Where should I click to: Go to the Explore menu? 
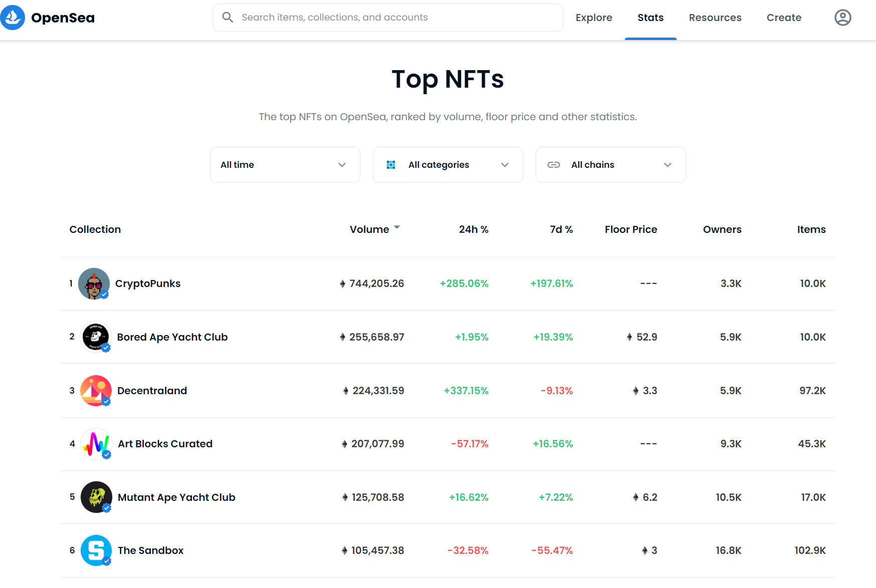(594, 18)
